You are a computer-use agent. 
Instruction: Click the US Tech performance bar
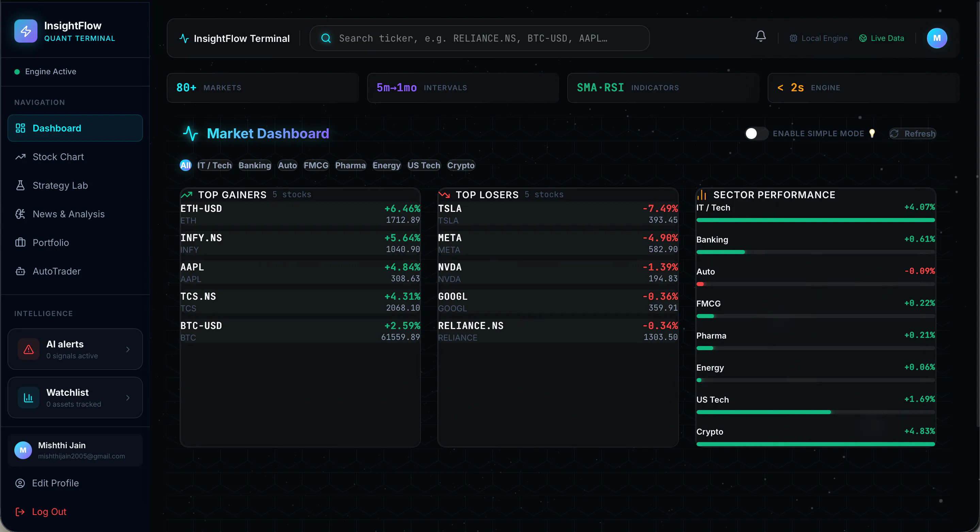[x=815, y=412]
